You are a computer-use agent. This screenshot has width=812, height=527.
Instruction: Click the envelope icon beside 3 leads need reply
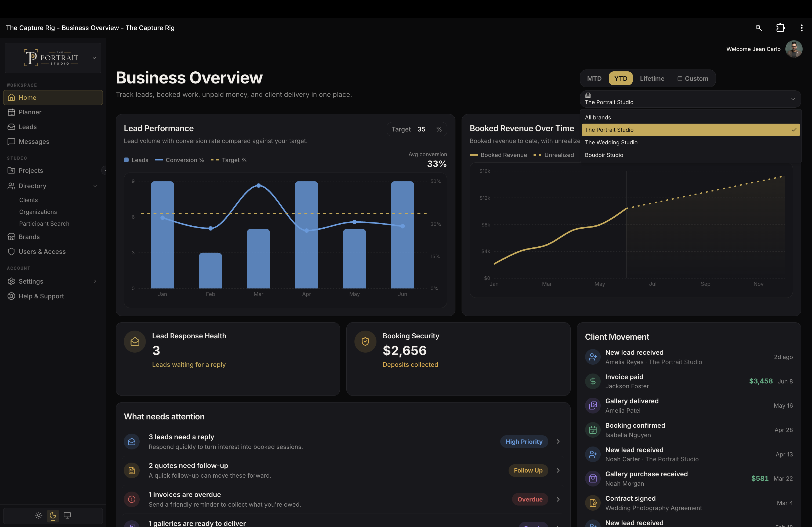coord(132,442)
